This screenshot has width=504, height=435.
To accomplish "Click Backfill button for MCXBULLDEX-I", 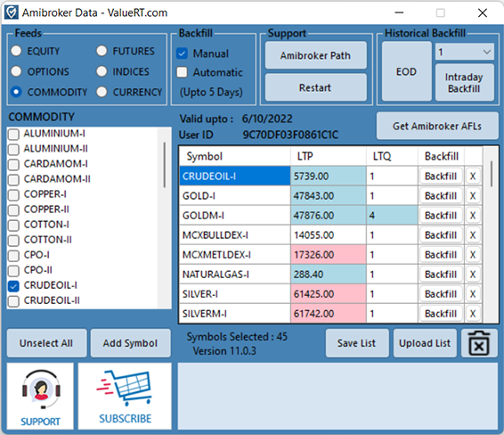I will click(441, 234).
